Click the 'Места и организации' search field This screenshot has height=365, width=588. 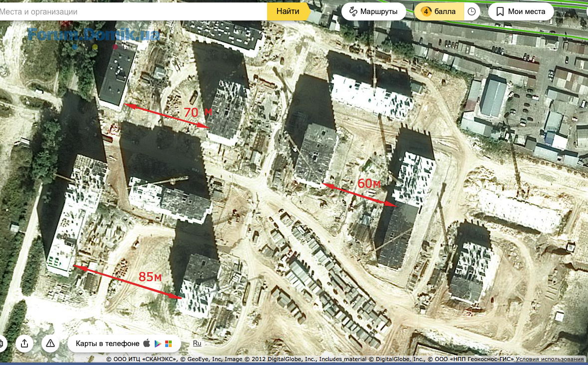(133, 11)
